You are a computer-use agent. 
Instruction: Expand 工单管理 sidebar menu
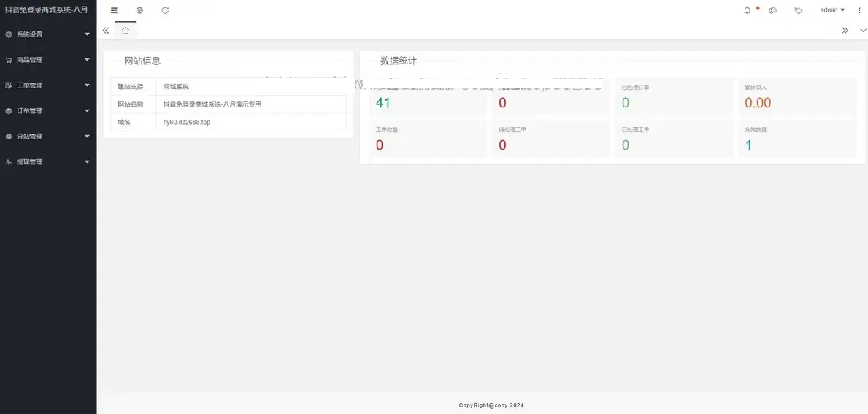[x=48, y=85]
